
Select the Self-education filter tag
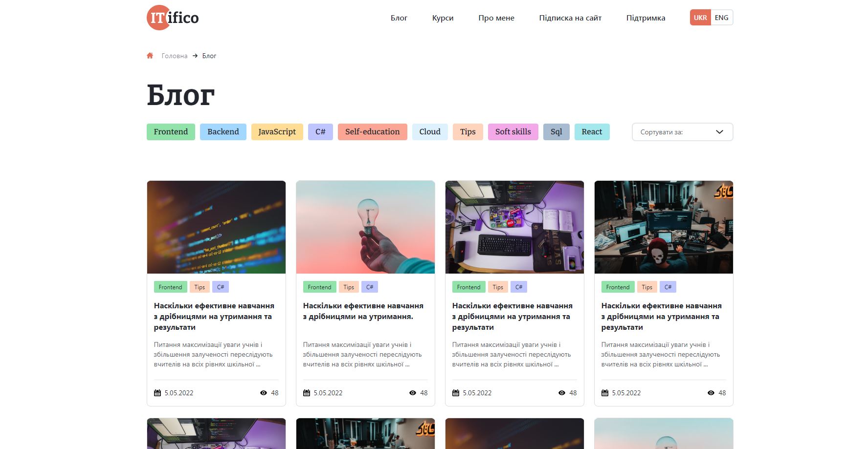[373, 132]
